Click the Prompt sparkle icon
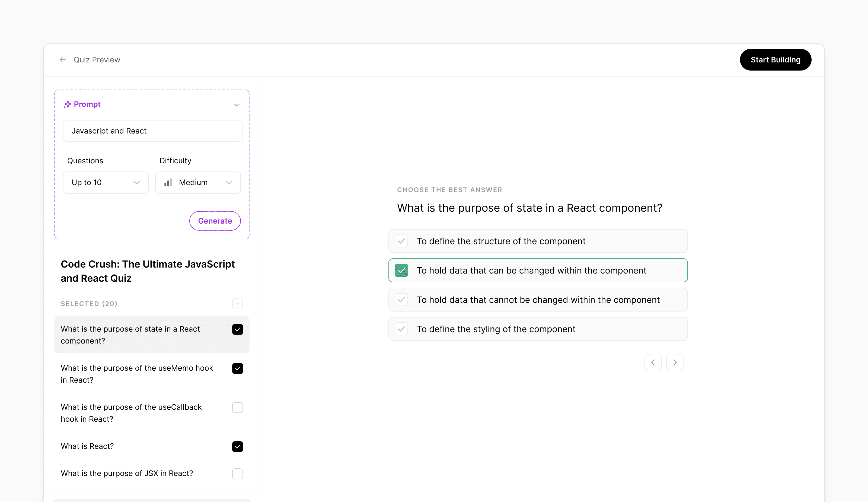 point(67,104)
